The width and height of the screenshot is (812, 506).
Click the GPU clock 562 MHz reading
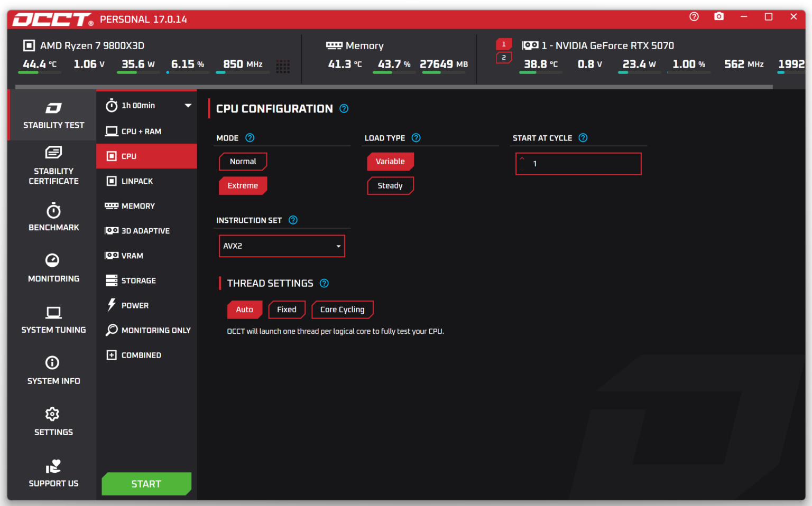click(x=744, y=64)
